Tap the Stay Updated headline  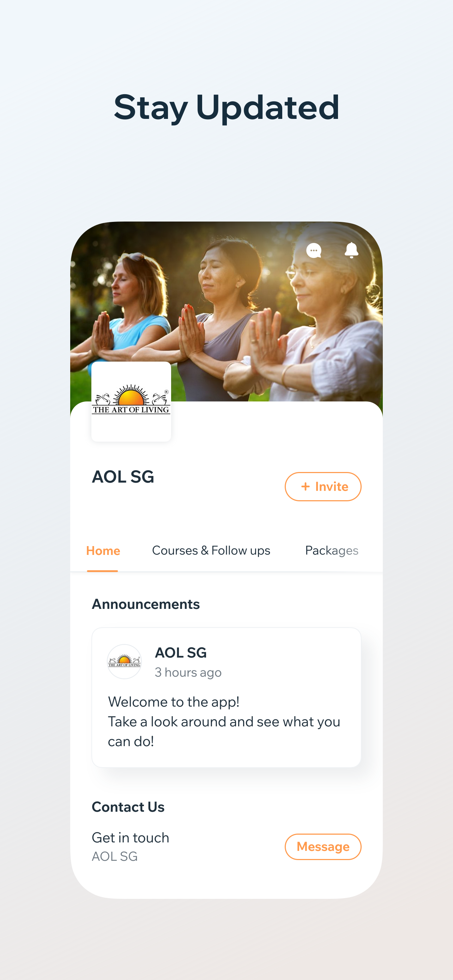click(227, 108)
